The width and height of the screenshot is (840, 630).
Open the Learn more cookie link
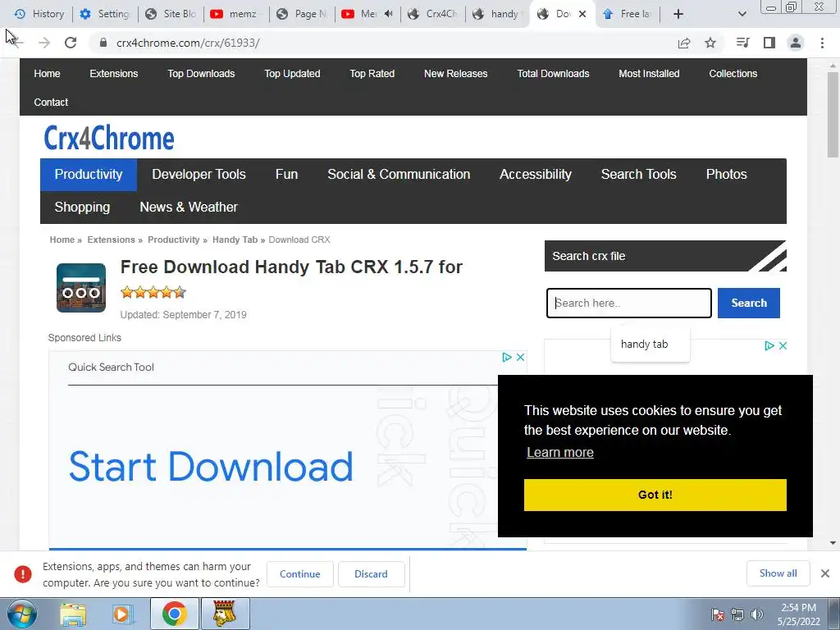pyautogui.click(x=559, y=453)
